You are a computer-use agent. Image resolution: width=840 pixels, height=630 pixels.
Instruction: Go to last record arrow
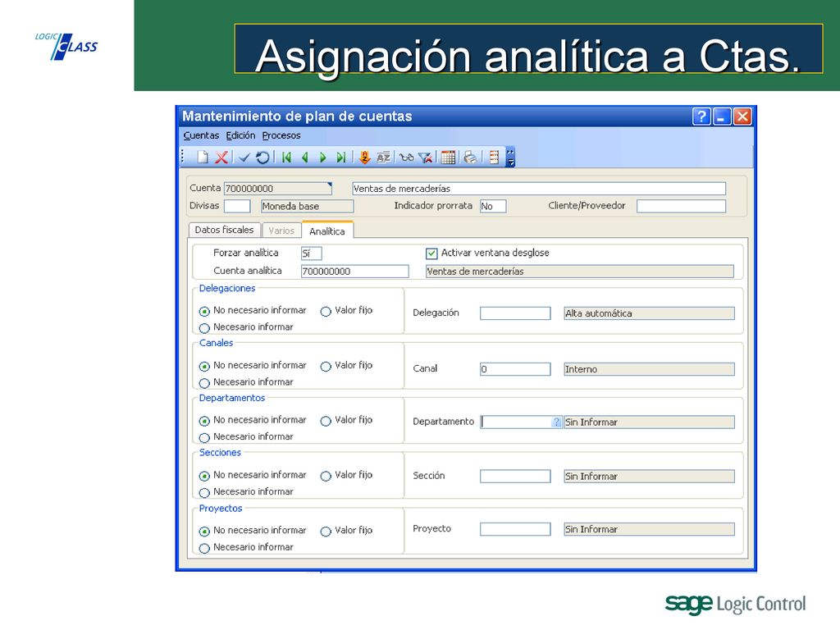[340, 157]
